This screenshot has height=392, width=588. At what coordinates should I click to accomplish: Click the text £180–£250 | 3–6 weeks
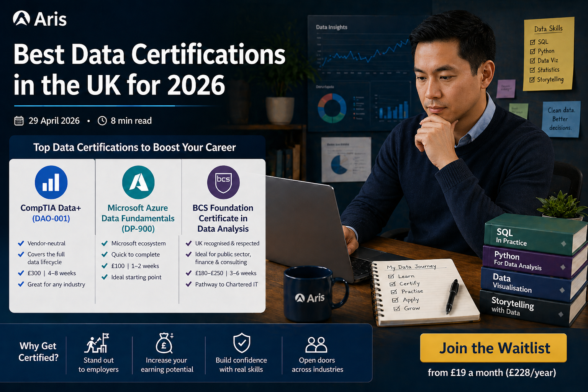coord(226,273)
